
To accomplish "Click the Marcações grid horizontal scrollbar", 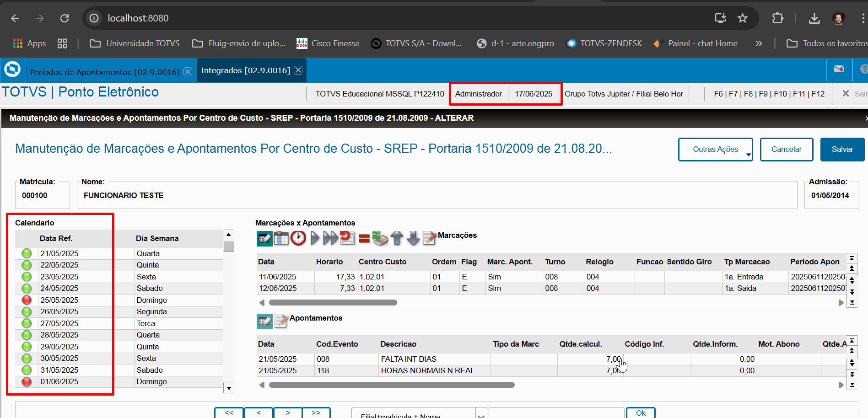I will click(x=333, y=302).
